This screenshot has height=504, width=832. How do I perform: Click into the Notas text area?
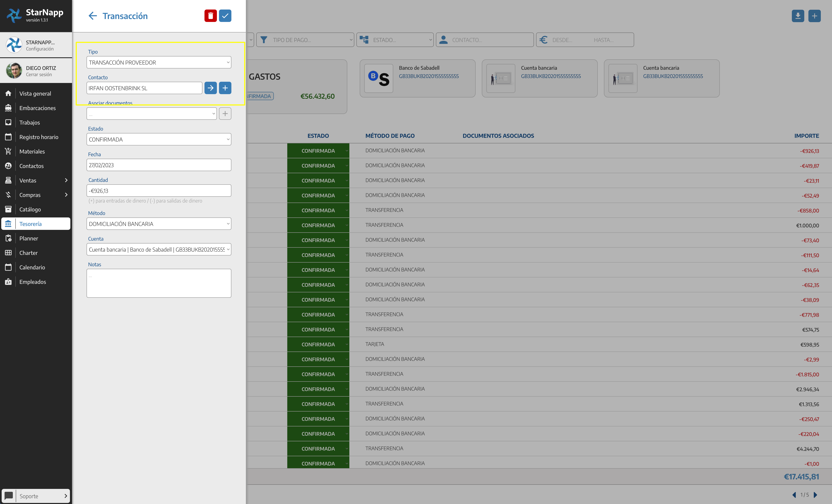[x=159, y=283]
